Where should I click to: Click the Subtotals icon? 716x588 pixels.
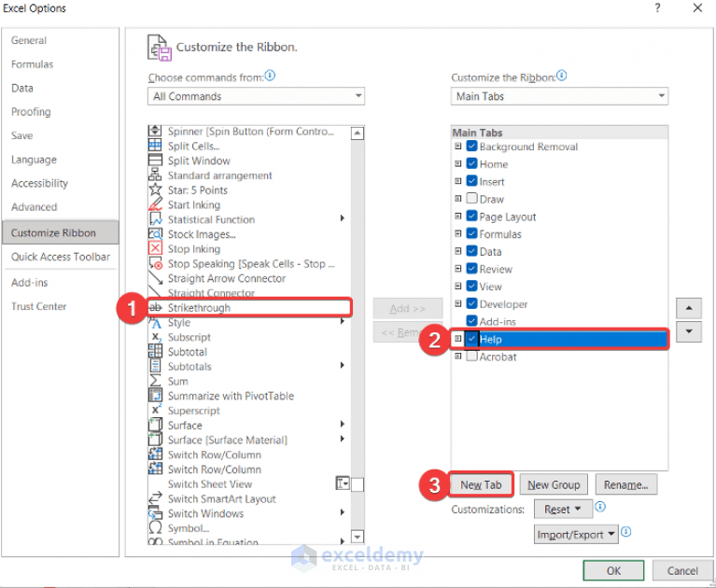tap(155, 366)
